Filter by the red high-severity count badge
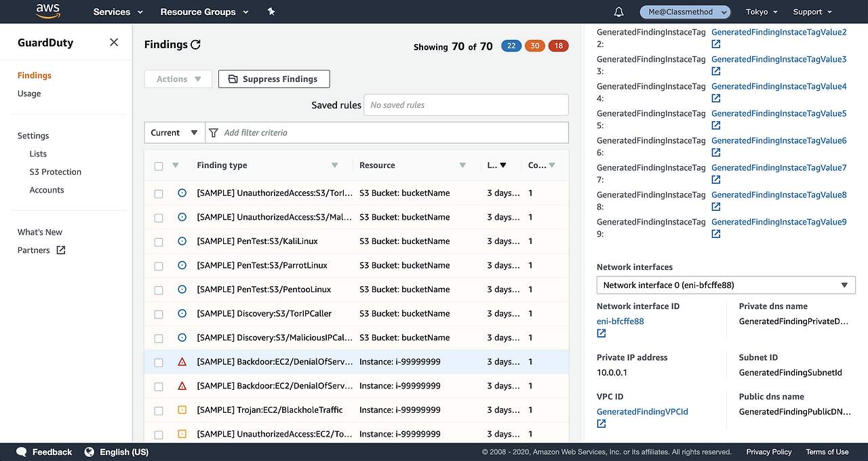The height and width of the screenshot is (461, 868). click(559, 46)
